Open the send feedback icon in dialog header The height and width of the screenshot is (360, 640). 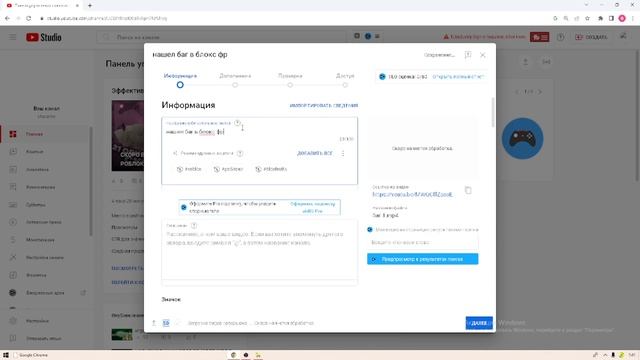tap(468, 55)
